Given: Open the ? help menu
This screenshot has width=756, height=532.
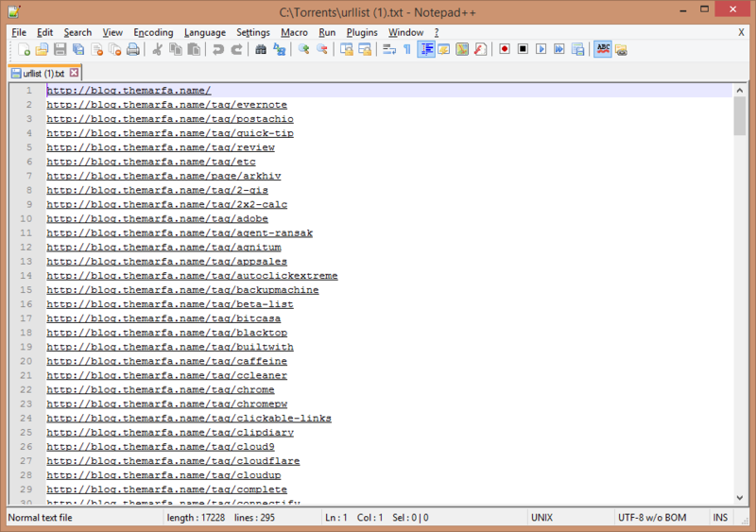Looking at the screenshot, I should point(437,32).
